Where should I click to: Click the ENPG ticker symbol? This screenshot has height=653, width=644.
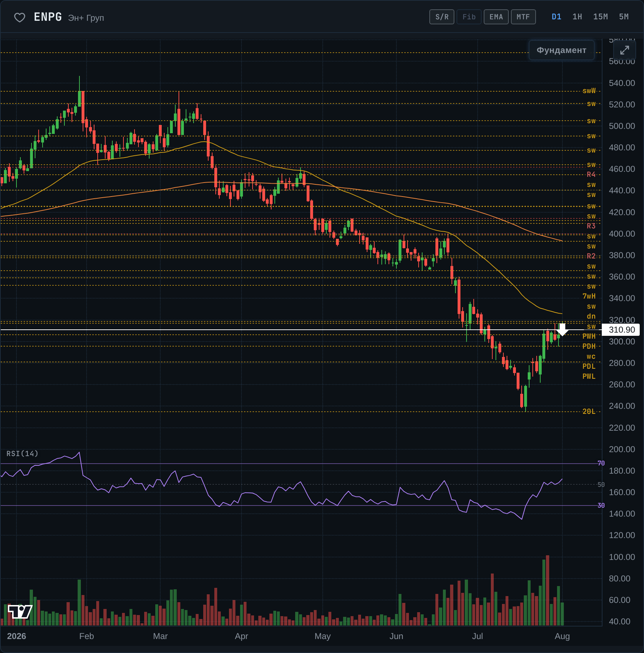click(x=48, y=17)
